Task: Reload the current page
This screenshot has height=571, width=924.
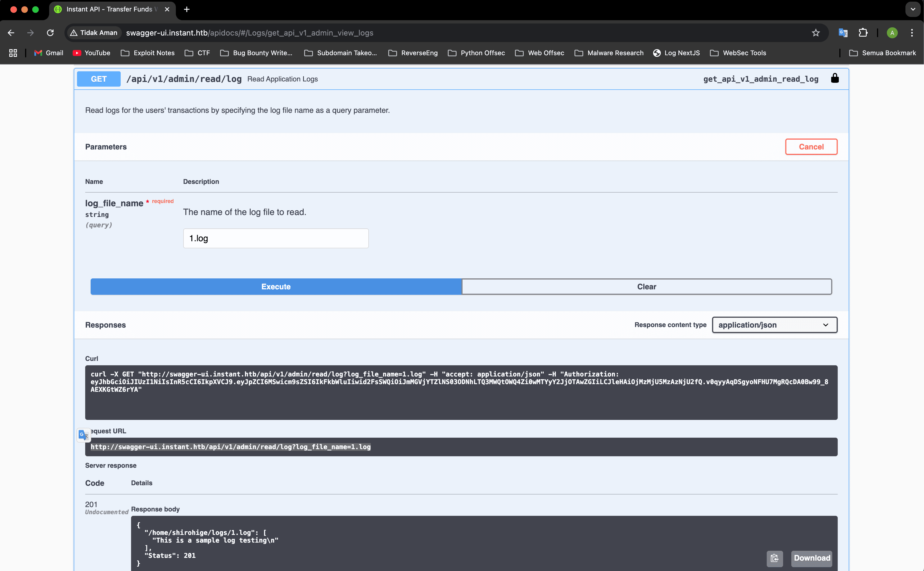Action: tap(50, 33)
